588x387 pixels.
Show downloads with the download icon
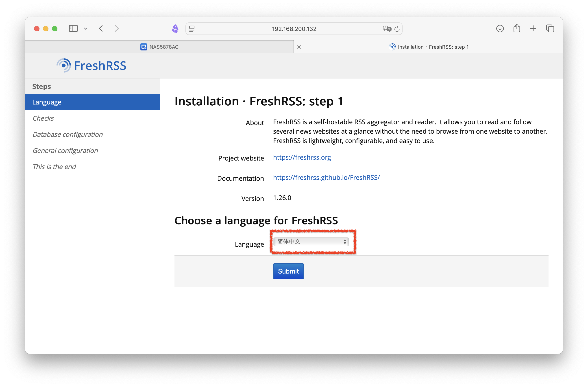500,29
